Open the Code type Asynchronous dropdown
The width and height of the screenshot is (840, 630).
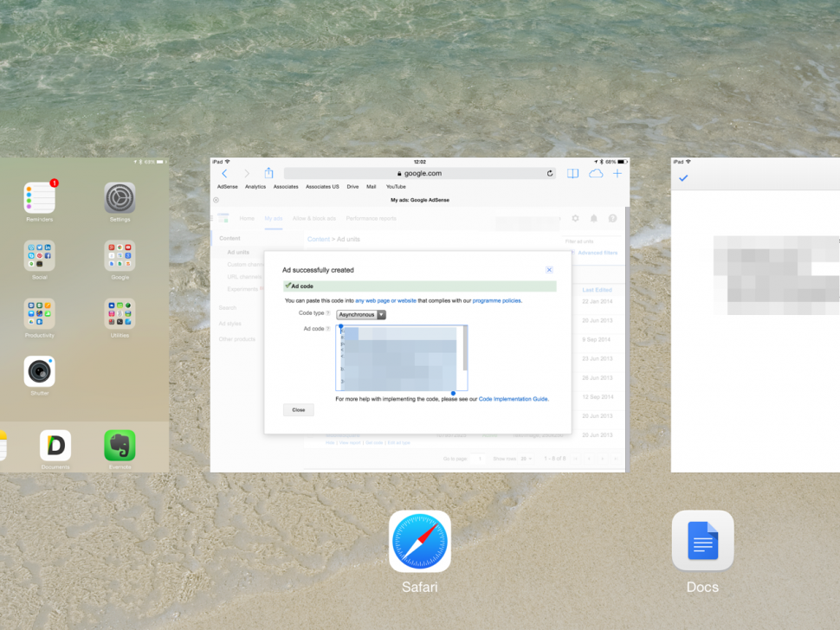coord(361,315)
